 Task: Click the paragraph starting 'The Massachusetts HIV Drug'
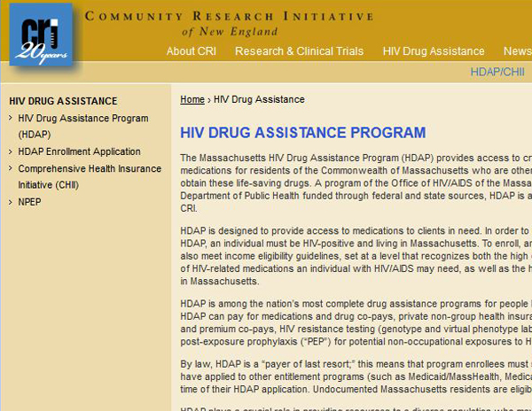(x=356, y=183)
